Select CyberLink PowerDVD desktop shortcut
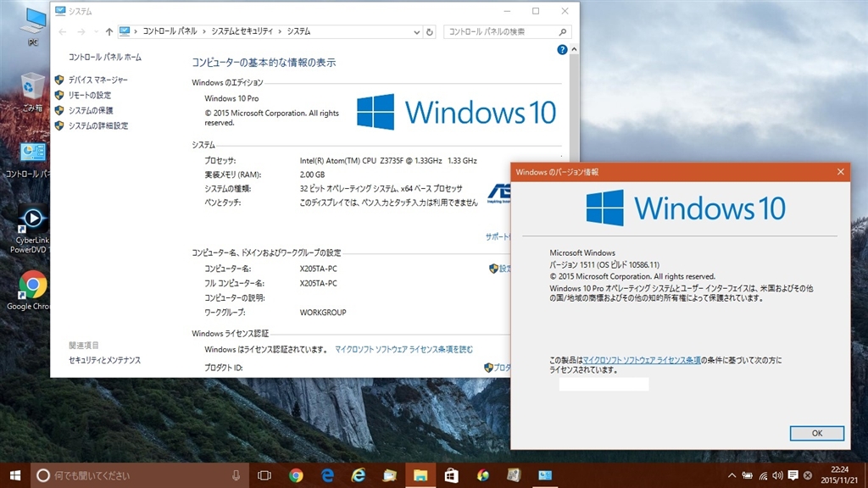The image size is (868, 488). coord(31,230)
